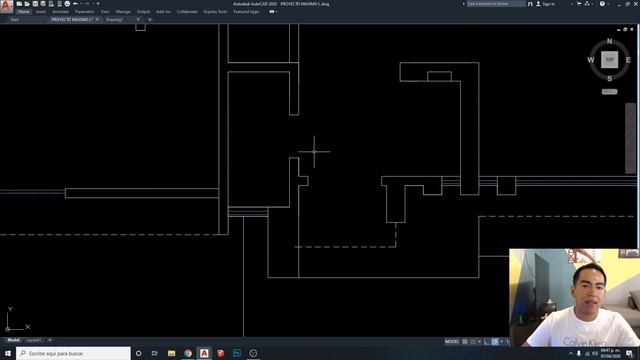Open the red PDF app on taskbar
640x360 pixels.
click(x=221, y=353)
